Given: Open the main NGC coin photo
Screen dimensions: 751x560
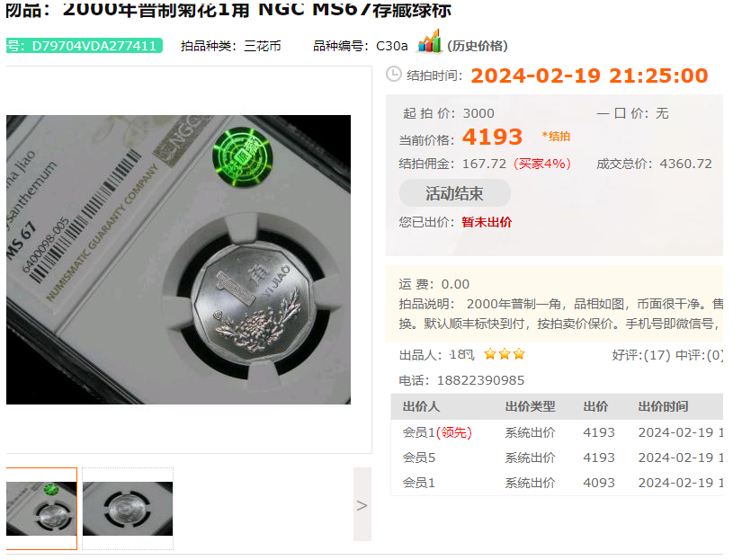Looking at the screenshot, I should (178, 260).
